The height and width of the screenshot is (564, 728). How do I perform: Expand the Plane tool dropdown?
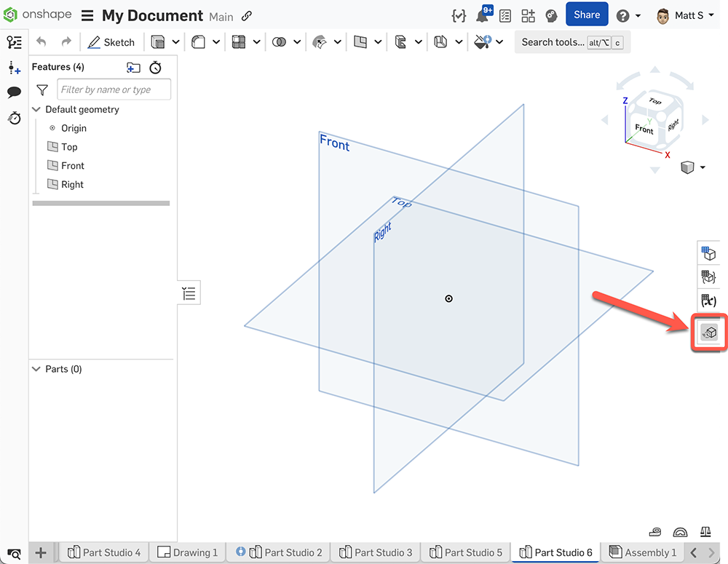click(x=379, y=42)
